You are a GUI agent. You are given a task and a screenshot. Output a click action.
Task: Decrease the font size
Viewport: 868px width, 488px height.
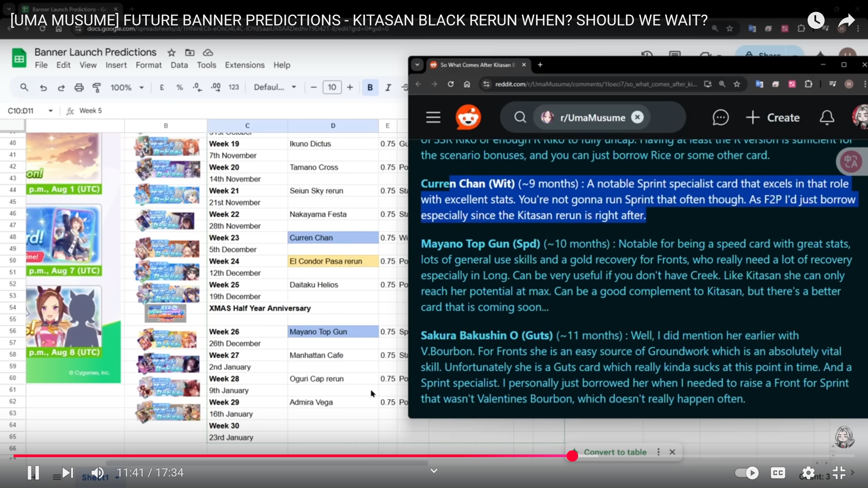point(314,87)
